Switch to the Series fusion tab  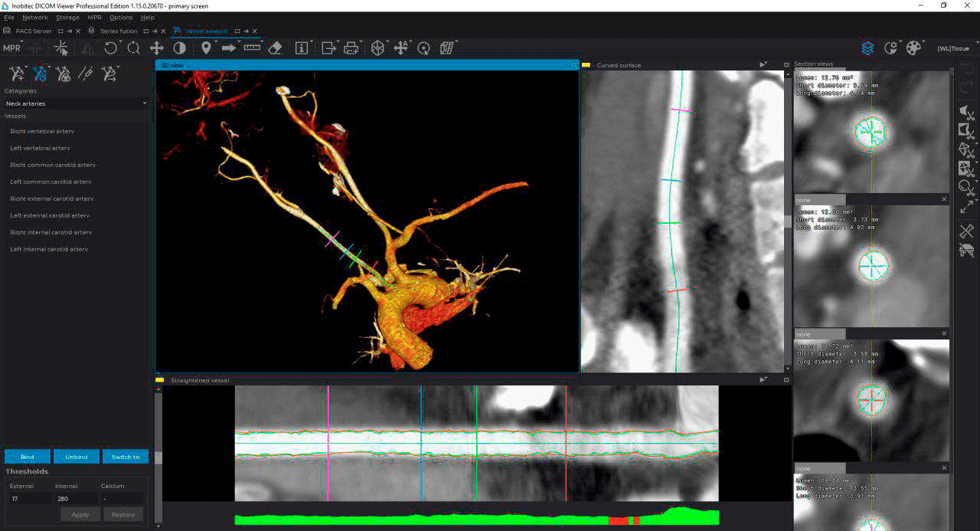pyautogui.click(x=119, y=31)
